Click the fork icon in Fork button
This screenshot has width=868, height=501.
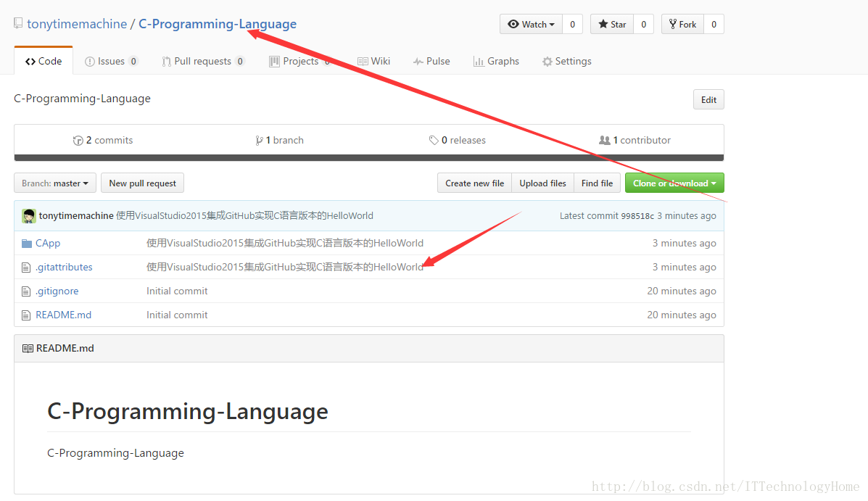[x=673, y=24]
